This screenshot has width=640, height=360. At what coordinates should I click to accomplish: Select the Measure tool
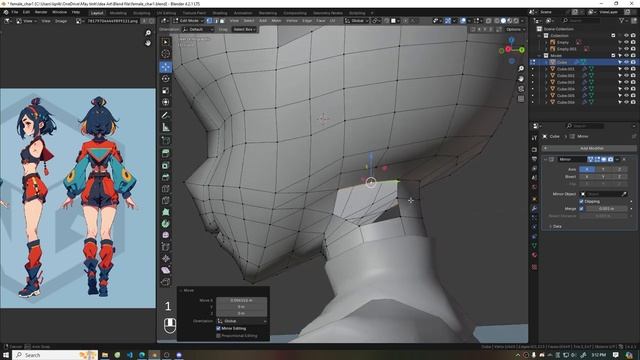[x=165, y=127]
